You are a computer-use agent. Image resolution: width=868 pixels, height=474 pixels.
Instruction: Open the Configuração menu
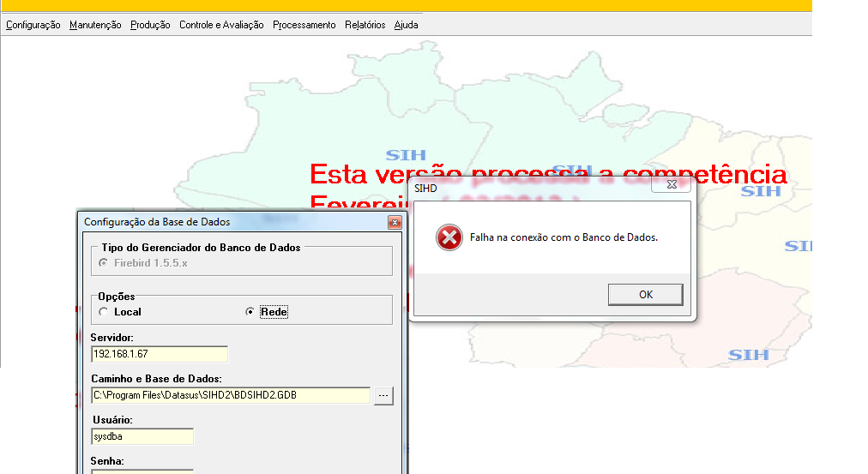click(x=33, y=25)
